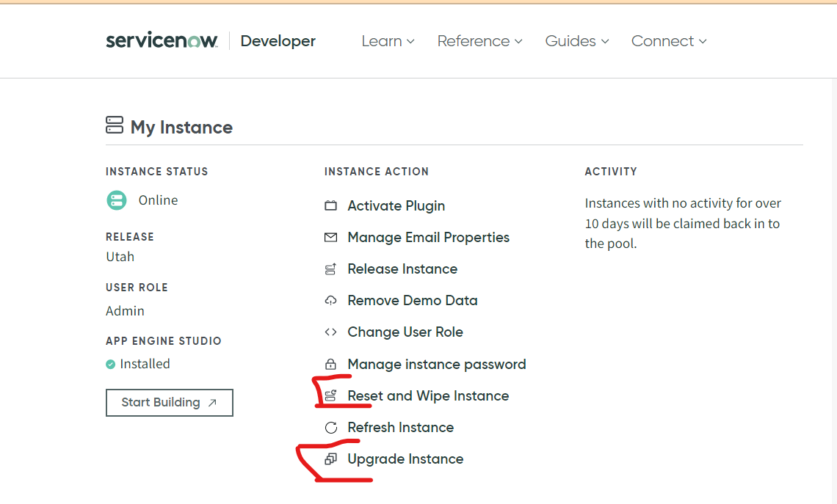
Task: Click the Installed status text
Action: click(145, 364)
